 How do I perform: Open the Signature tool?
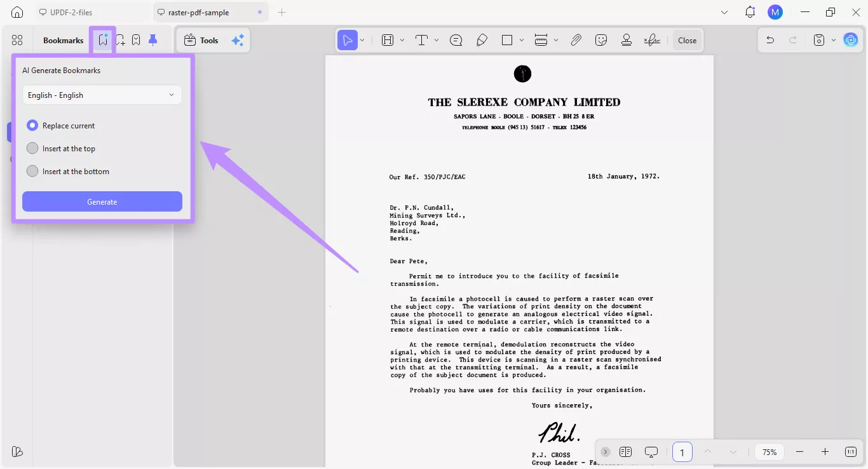pyautogui.click(x=651, y=39)
